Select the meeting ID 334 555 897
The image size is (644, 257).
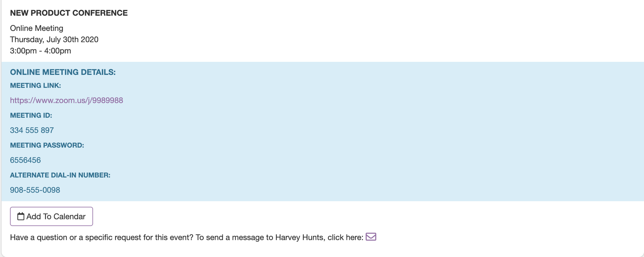click(32, 130)
